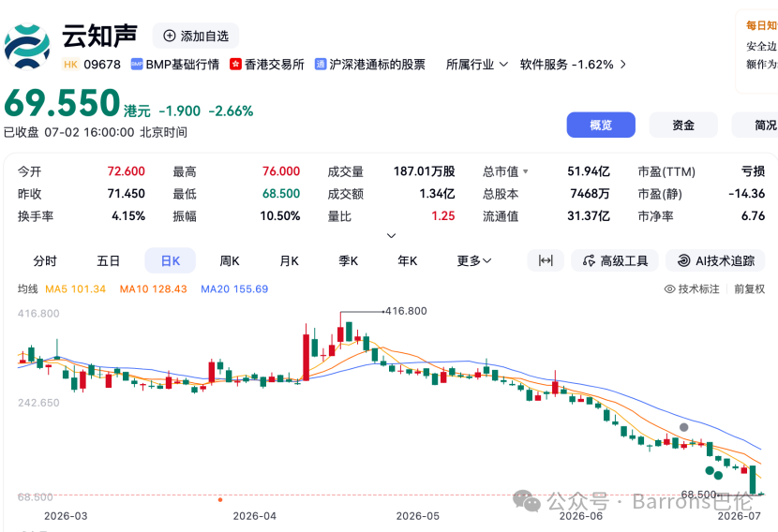The width and height of the screenshot is (778, 532).
Task: Expand more stats with the down chevron
Action: (x=391, y=235)
